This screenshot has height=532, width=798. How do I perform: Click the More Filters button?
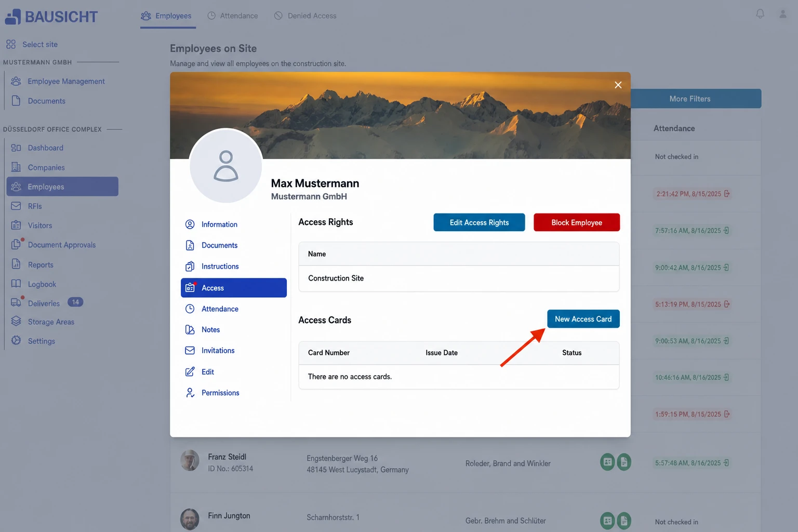[x=696, y=99]
